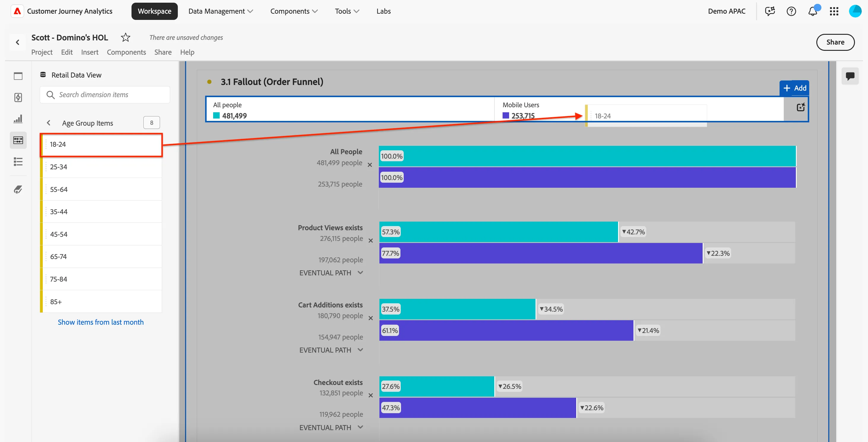Return from Age Group Items list

click(48, 123)
